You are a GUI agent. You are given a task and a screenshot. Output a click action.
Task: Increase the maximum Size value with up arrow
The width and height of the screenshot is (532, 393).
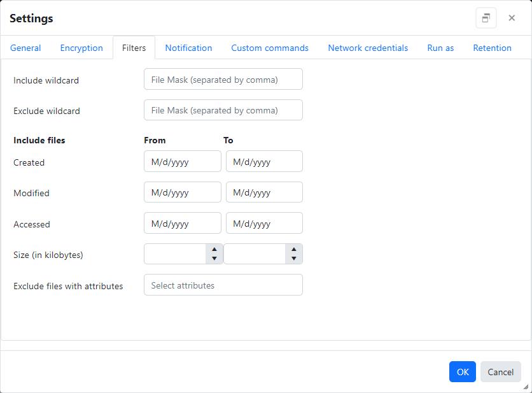[x=294, y=249]
